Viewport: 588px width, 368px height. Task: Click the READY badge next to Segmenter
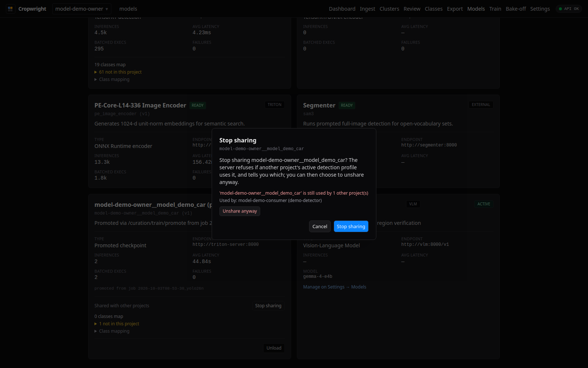[347, 106]
